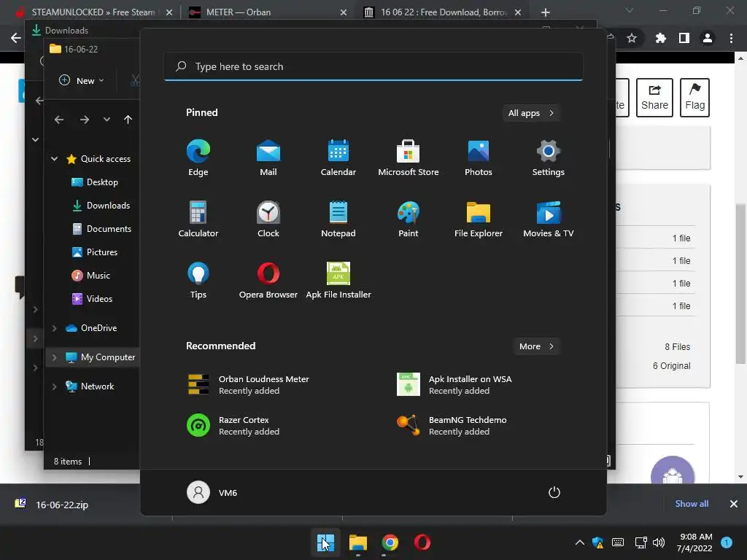Show More recommended items
747x560 pixels.
[x=536, y=346]
